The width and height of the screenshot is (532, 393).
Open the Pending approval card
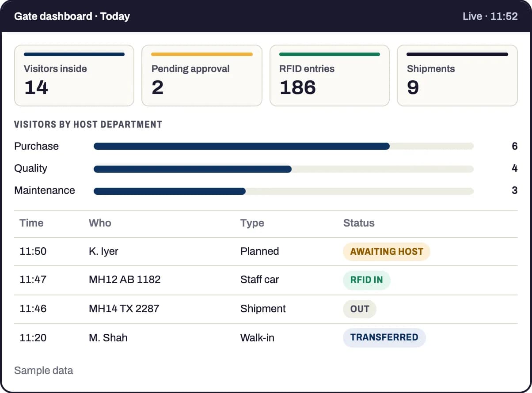click(x=202, y=76)
